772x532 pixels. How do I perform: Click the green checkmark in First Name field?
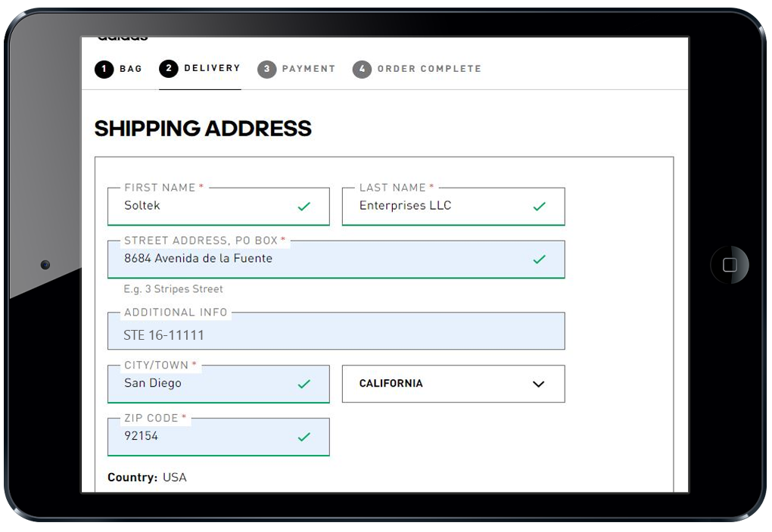tap(304, 206)
